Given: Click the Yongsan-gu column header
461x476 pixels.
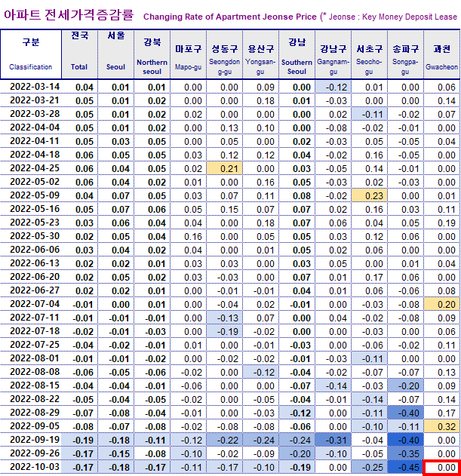Looking at the screenshot, I should tap(260, 54).
